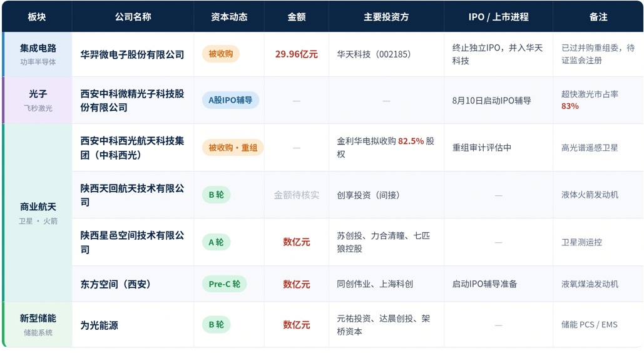Select the 商业航天 sector cell
This screenshot has width=644, height=353.
(x=38, y=213)
